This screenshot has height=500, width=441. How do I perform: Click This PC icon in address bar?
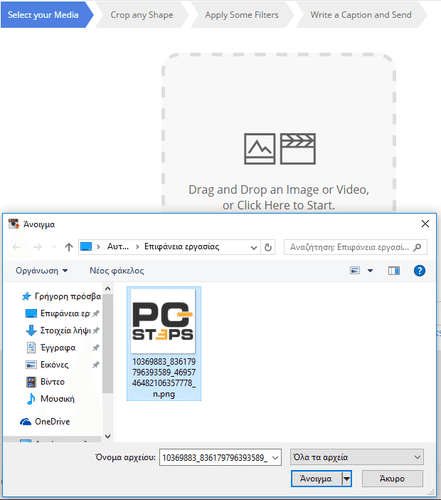(x=86, y=247)
